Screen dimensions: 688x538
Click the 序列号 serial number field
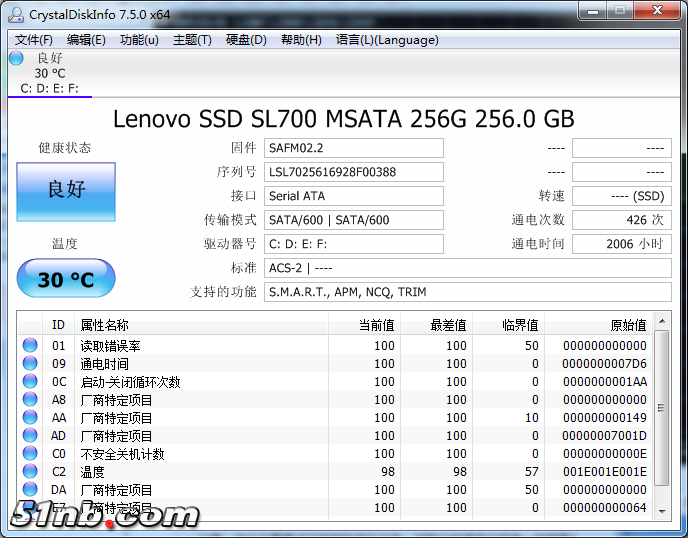[354, 172]
